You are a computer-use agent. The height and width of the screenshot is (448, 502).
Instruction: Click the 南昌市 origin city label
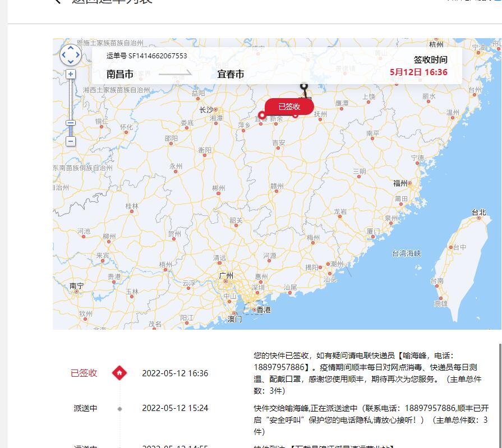pyautogui.click(x=119, y=74)
